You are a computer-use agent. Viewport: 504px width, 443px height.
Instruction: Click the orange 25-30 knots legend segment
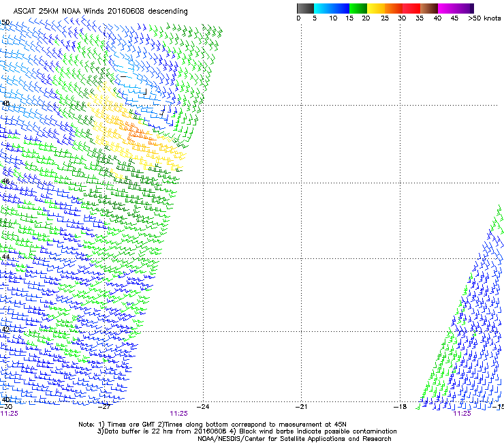pos(394,8)
